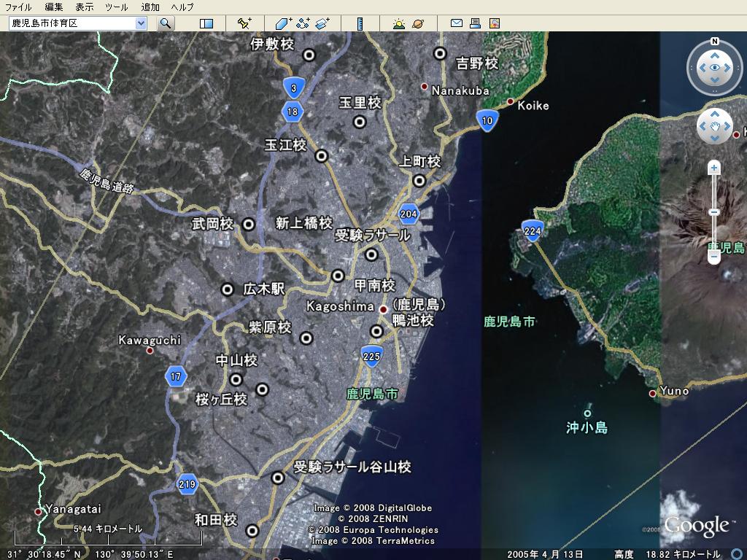Zoom in with the plus button
The height and width of the screenshot is (560, 747).
(x=713, y=168)
